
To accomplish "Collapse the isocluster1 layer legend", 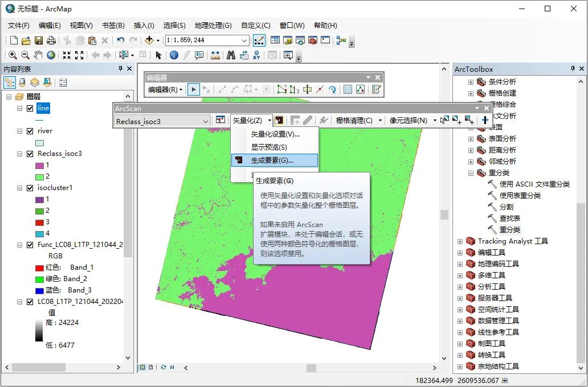I will pos(19,188).
